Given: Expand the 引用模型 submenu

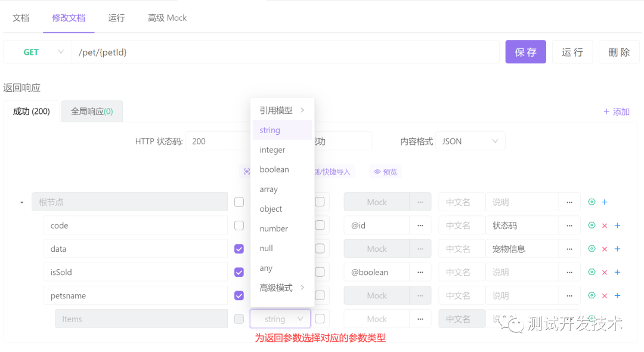Looking at the screenshot, I should coord(282,110).
